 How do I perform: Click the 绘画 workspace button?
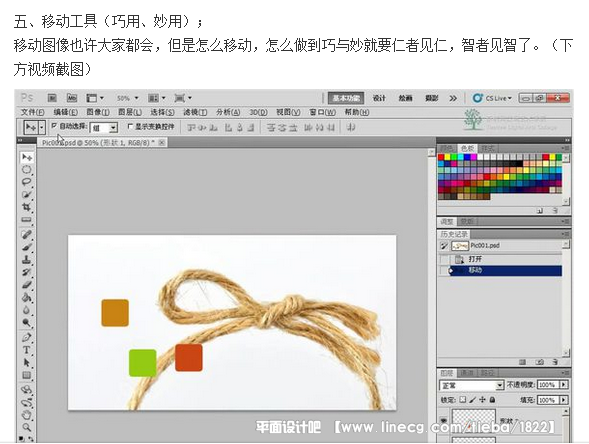(405, 98)
